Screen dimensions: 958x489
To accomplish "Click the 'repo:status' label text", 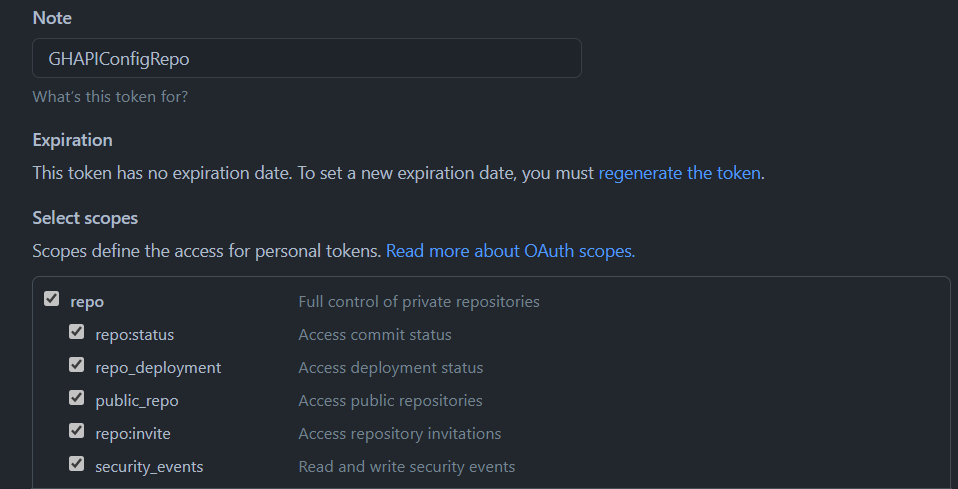I will coord(134,335).
